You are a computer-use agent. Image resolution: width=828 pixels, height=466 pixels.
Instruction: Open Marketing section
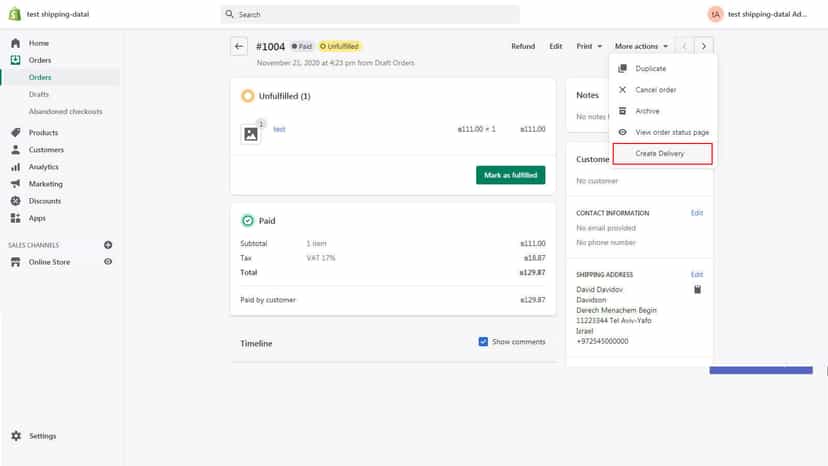point(45,184)
